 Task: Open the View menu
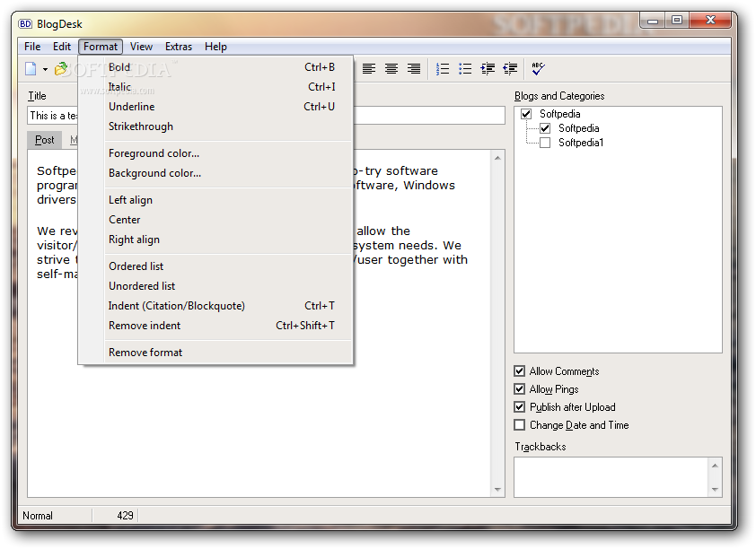141,47
